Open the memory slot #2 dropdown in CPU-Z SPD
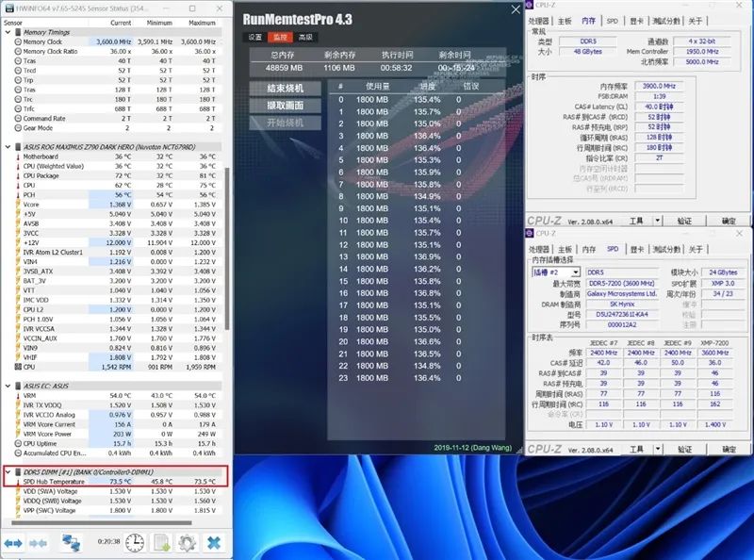Viewport: 754px width, 560px height. point(575,272)
